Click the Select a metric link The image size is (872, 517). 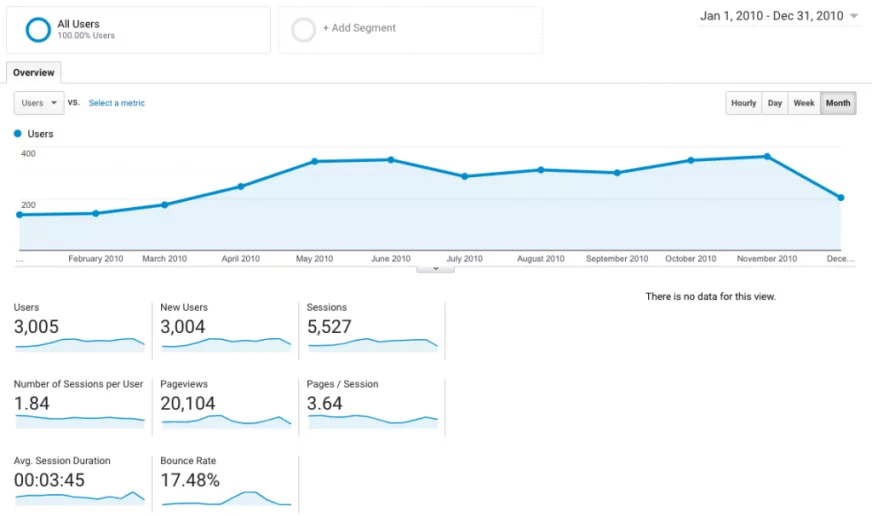point(117,103)
